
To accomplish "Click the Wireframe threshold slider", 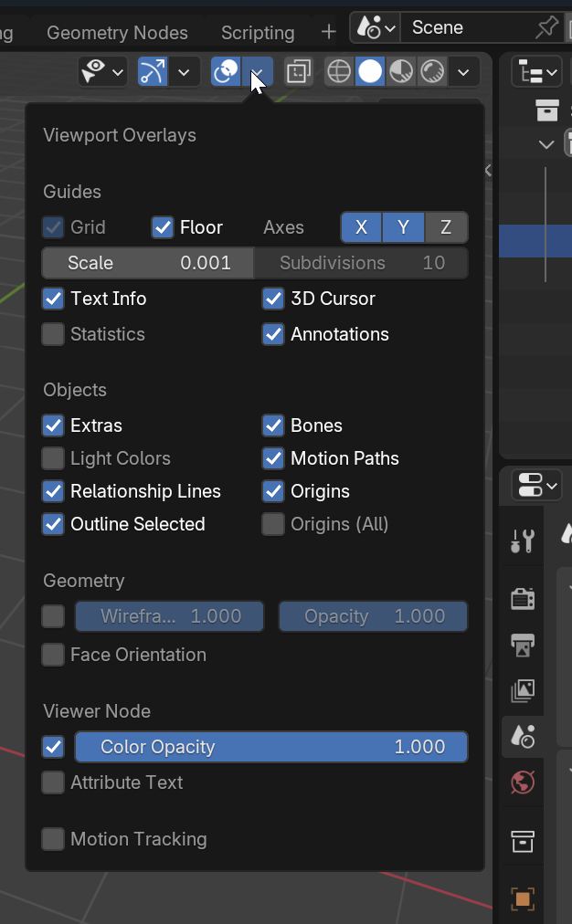I will [x=169, y=616].
